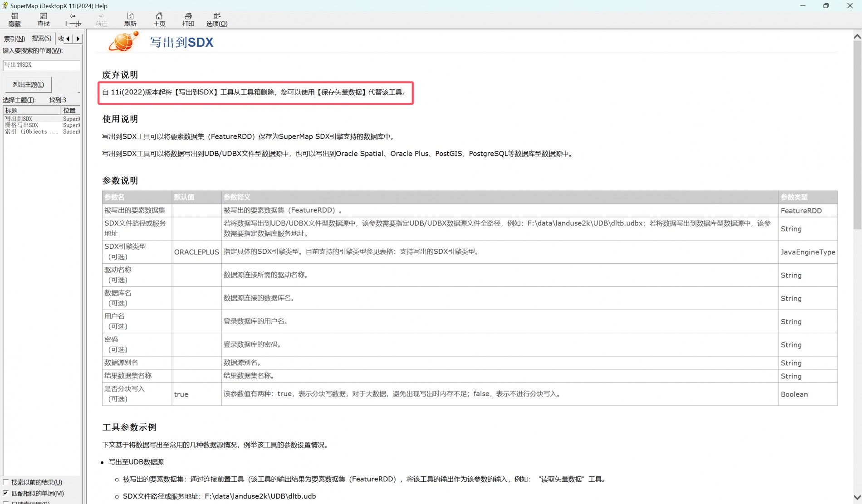Click the 写出到SDX page title
Image resolution: width=862 pixels, height=504 pixels.
coord(181,42)
